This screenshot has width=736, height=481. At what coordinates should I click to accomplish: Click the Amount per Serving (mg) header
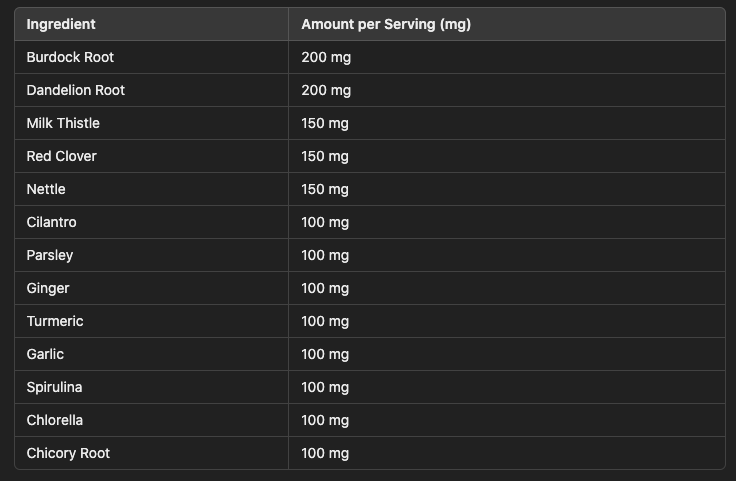coord(386,24)
